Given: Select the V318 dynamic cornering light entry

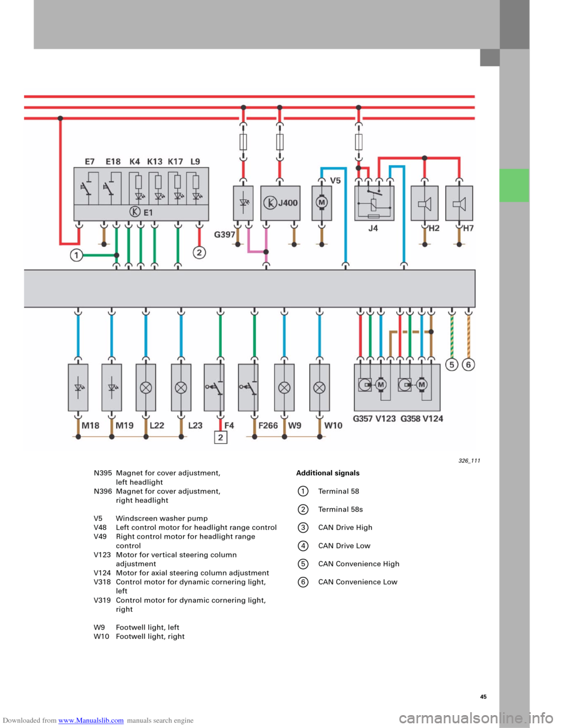Looking at the screenshot, I should (x=180, y=587).
